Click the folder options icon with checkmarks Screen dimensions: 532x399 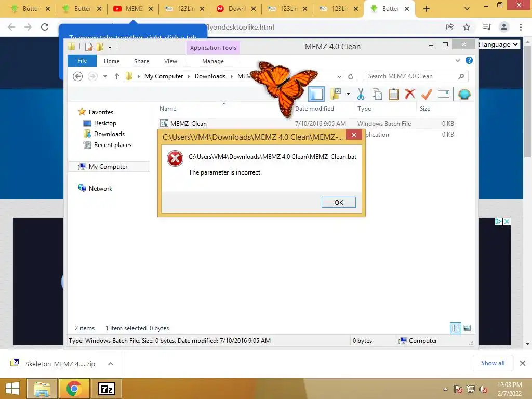pos(336,94)
